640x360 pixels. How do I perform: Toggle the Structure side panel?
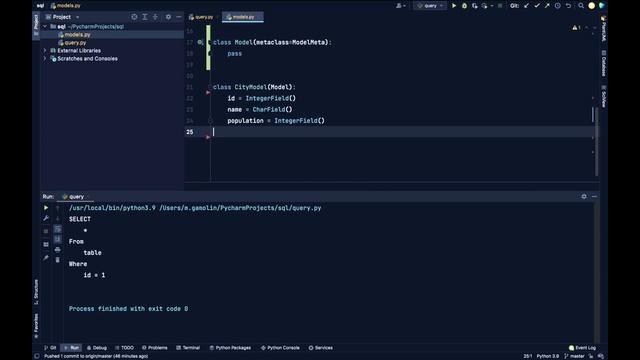(x=36, y=292)
